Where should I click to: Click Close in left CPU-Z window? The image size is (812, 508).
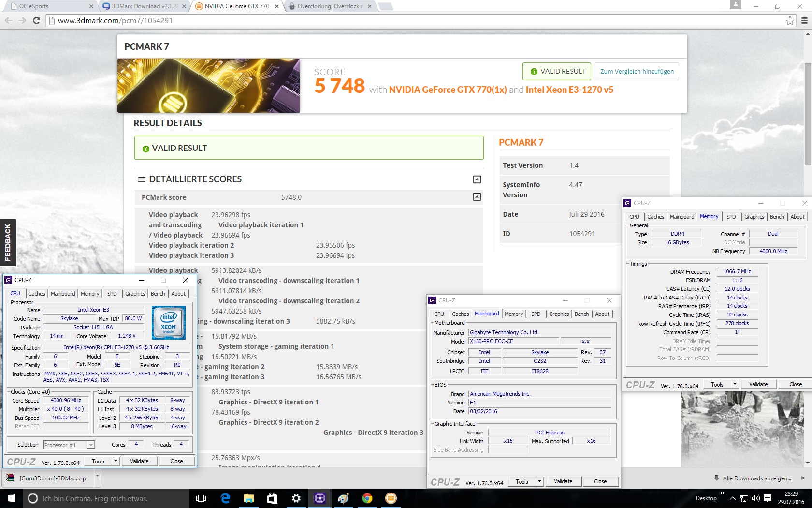point(176,461)
